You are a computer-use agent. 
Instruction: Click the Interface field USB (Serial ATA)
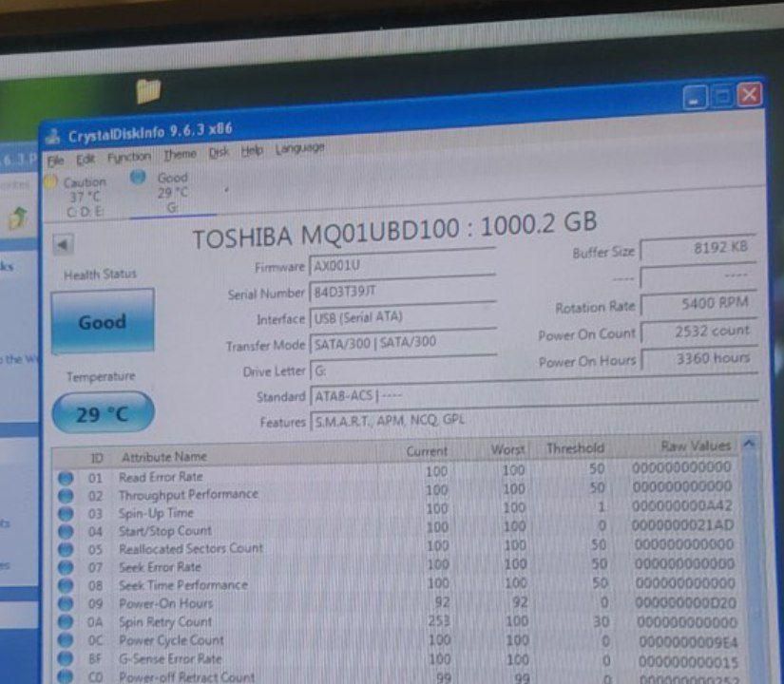pyautogui.click(x=403, y=317)
